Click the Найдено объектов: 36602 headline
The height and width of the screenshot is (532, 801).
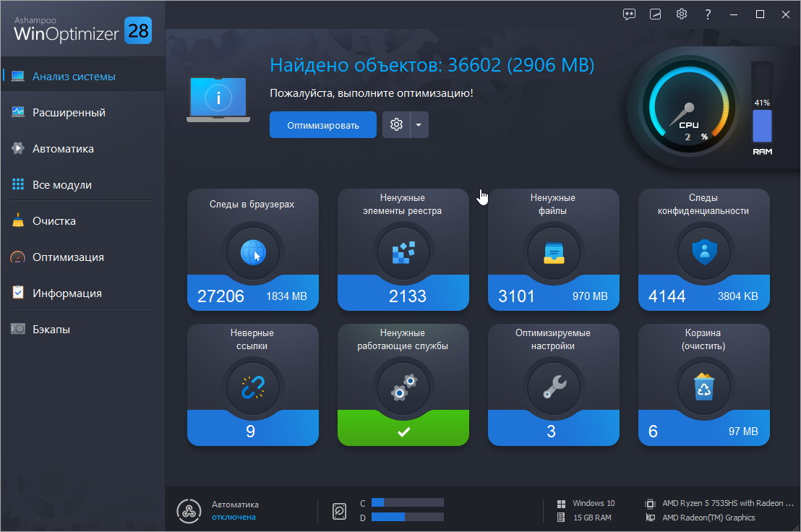pyautogui.click(x=432, y=65)
